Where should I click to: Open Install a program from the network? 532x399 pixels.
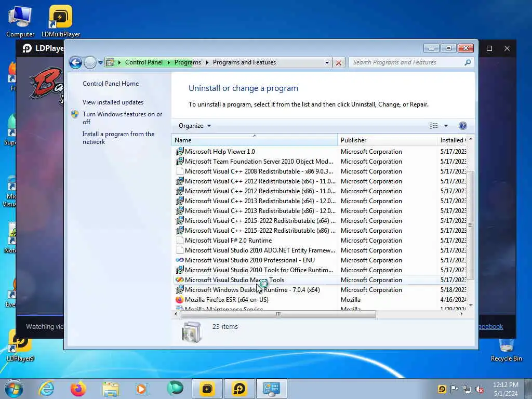tap(118, 138)
